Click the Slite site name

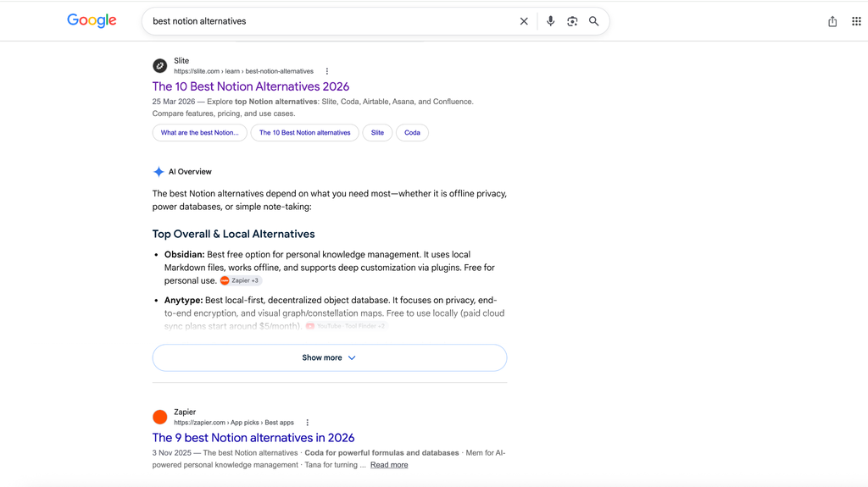click(x=181, y=61)
